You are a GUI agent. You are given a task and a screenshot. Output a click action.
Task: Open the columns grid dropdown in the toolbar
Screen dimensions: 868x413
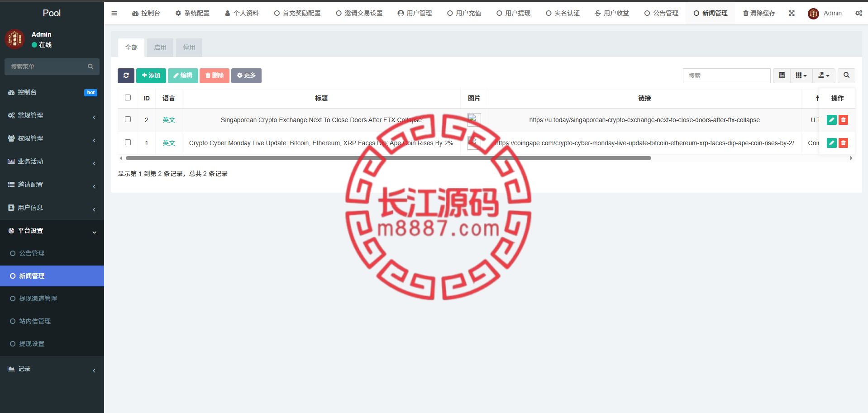point(801,76)
